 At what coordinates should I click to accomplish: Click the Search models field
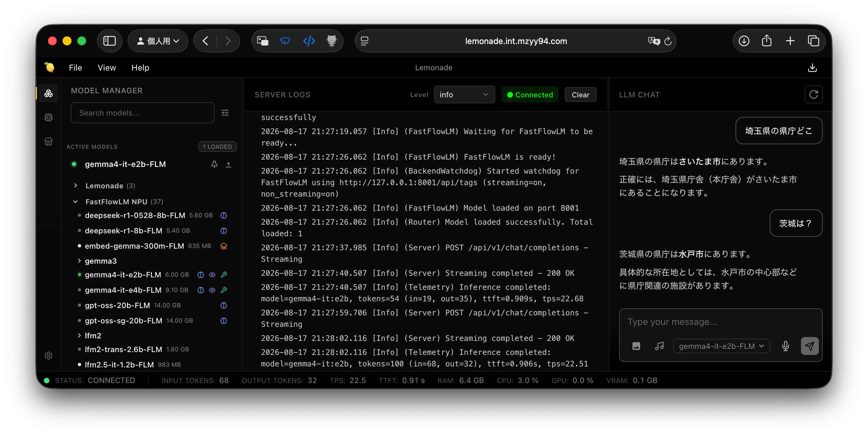[x=143, y=113]
